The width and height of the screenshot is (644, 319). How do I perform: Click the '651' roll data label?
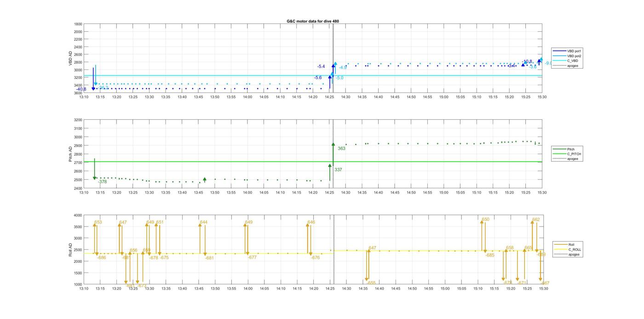point(160,222)
